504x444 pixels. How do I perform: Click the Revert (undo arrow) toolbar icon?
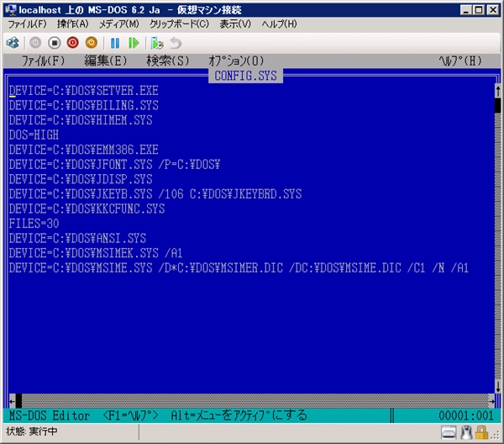176,43
